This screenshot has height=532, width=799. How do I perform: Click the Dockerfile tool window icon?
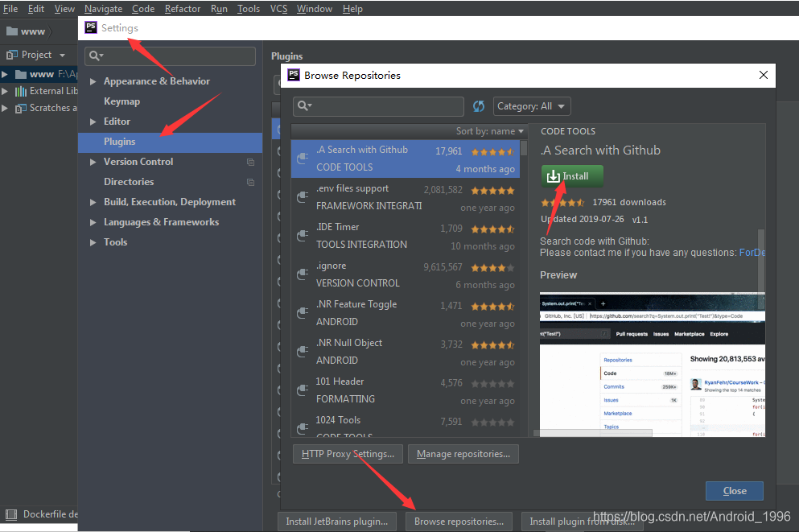tap(10, 514)
